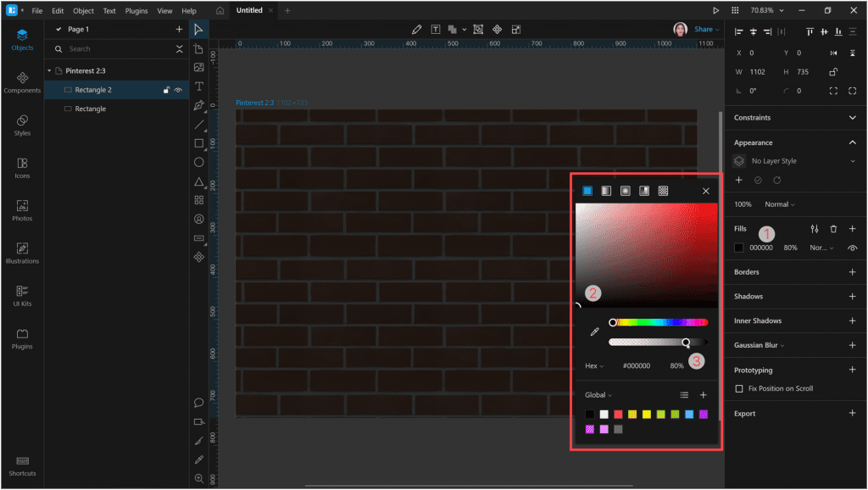Select the Text tool

click(x=198, y=86)
